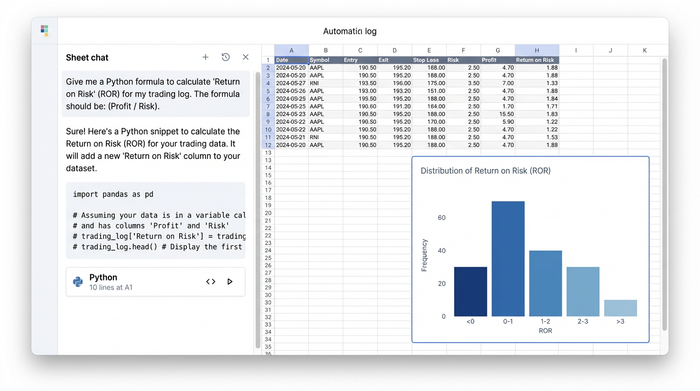Select the exit cell '196.00'
This screenshot has width=700, height=391.
(395, 83)
